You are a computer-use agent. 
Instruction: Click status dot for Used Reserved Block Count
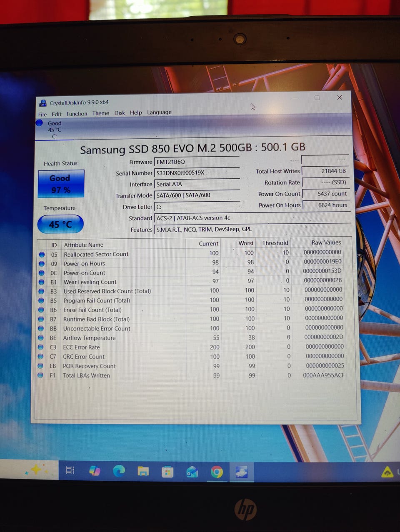pos(41,291)
